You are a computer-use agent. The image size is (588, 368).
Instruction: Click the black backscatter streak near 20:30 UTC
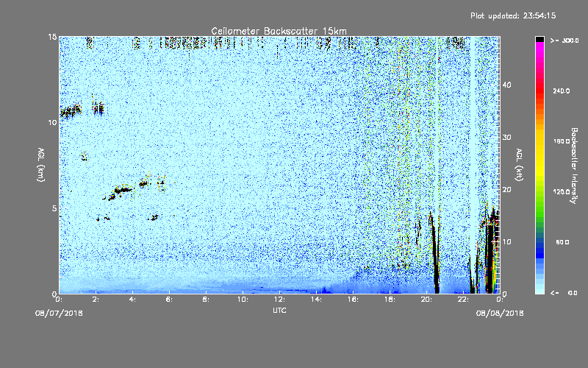coord(435,255)
